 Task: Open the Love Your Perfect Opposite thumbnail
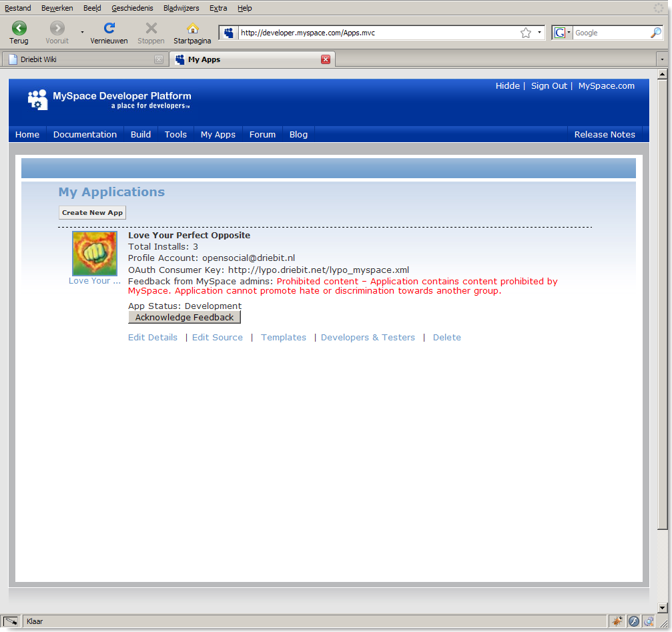click(94, 254)
